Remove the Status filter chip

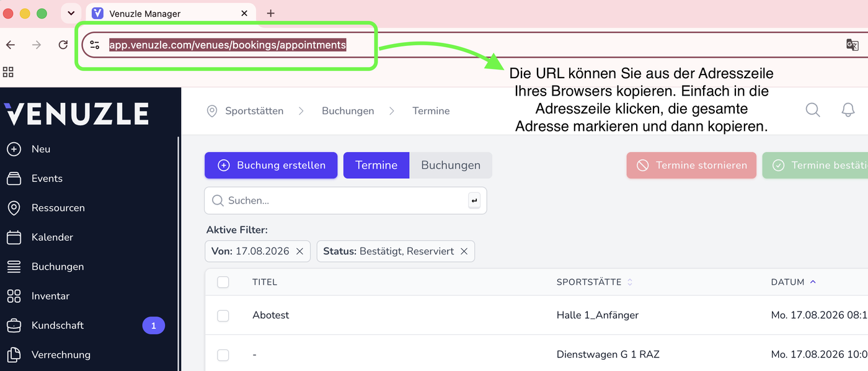tap(463, 251)
